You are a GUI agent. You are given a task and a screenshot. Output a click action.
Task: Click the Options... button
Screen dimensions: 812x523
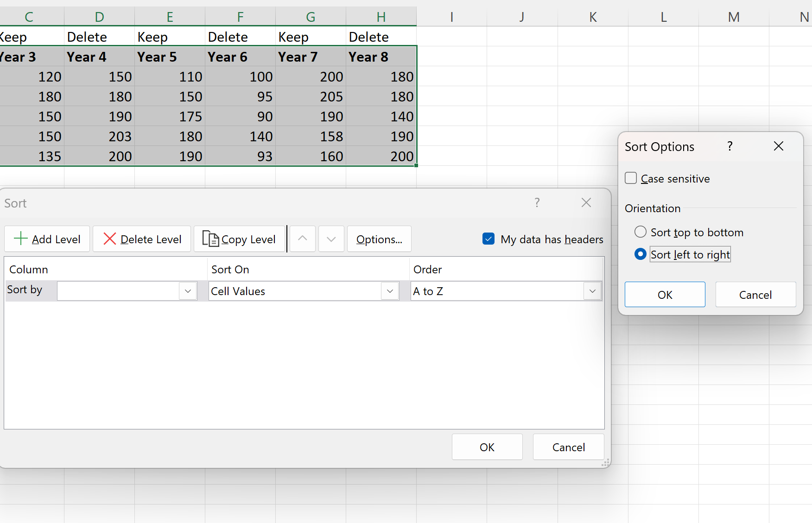tap(379, 239)
